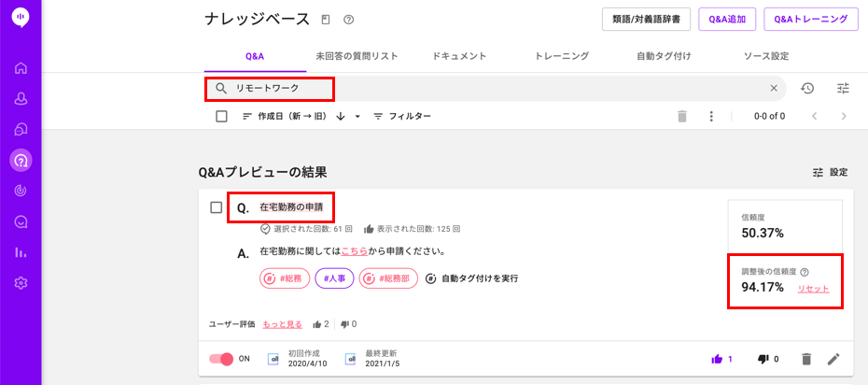Tick the select-all checkbox in toolbar
This screenshot has height=385, width=868.
coord(221,116)
